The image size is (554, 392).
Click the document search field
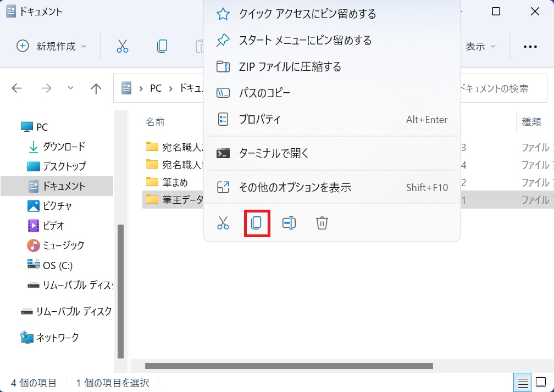(x=503, y=88)
